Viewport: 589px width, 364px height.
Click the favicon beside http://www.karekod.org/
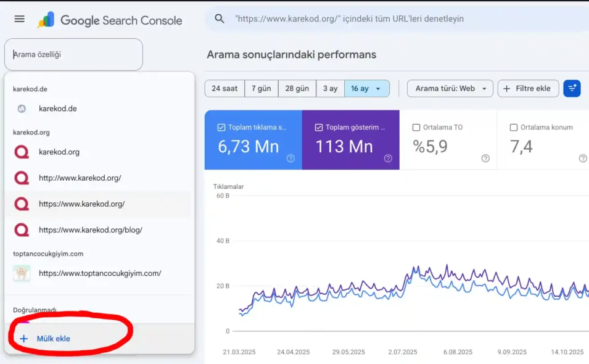pyautogui.click(x=22, y=178)
